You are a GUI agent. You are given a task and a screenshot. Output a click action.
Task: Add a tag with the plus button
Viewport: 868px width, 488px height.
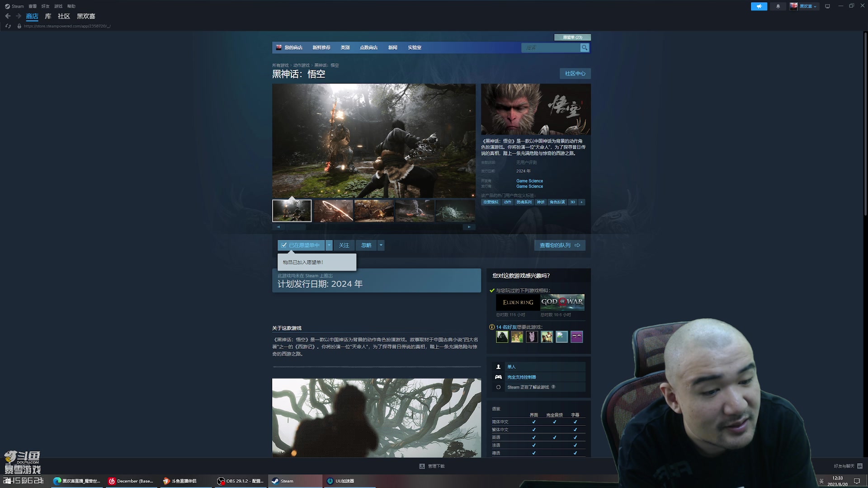coord(581,202)
